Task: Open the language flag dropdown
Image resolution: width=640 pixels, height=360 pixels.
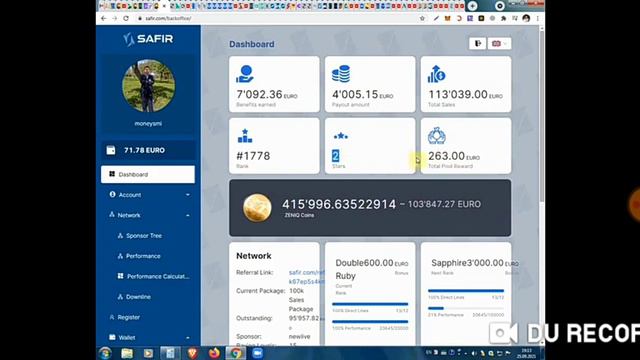Action: (x=499, y=43)
